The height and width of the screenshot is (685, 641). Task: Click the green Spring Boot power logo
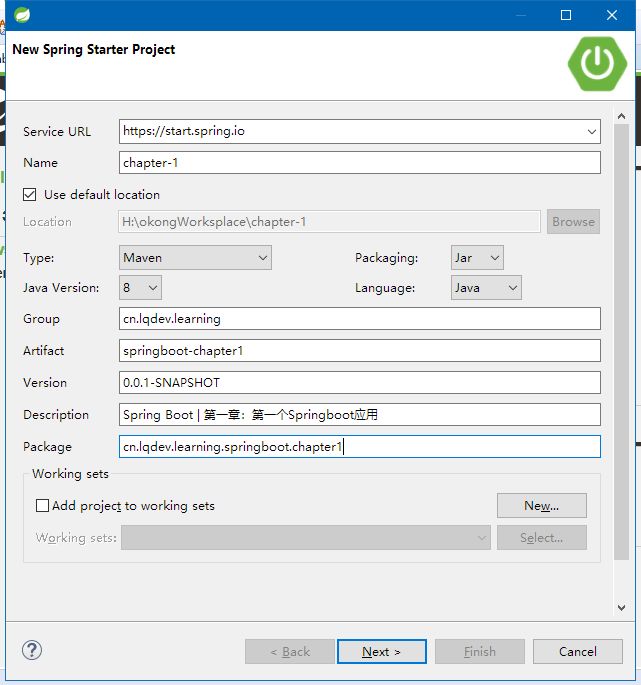point(597,64)
